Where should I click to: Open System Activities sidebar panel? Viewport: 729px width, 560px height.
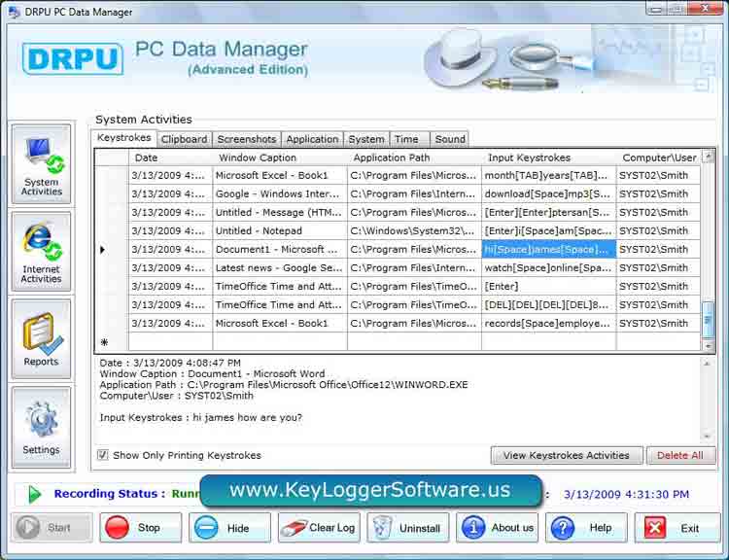click(42, 164)
